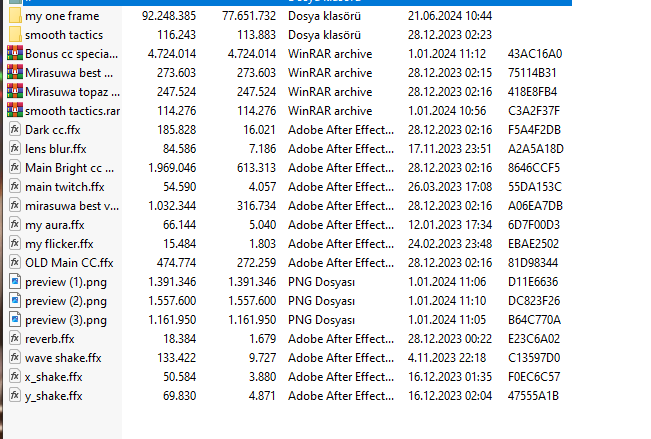
Task: Select file name 'preview (3).png'
Action: click(x=66, y=320)
